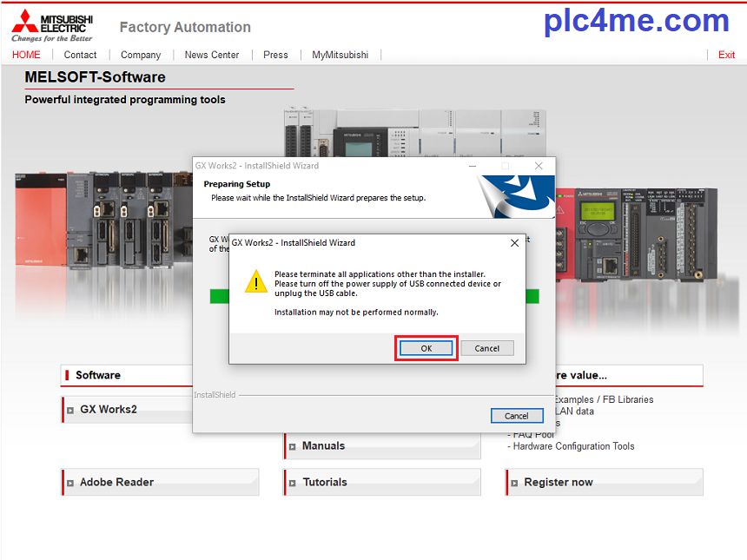This screenshot has width=747, height=560.
Task: Click the green setup progress bar
Action: [x=219, y=297]
